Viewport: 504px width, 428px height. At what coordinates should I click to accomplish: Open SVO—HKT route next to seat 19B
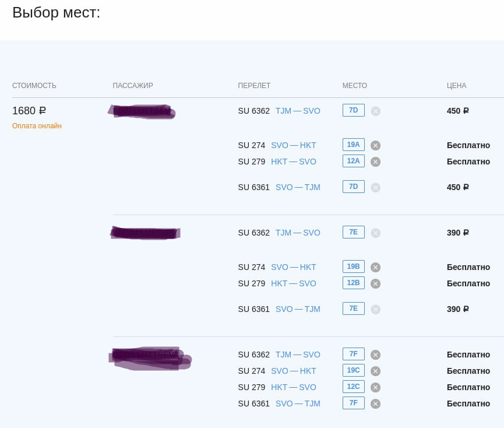pos(294,267)
